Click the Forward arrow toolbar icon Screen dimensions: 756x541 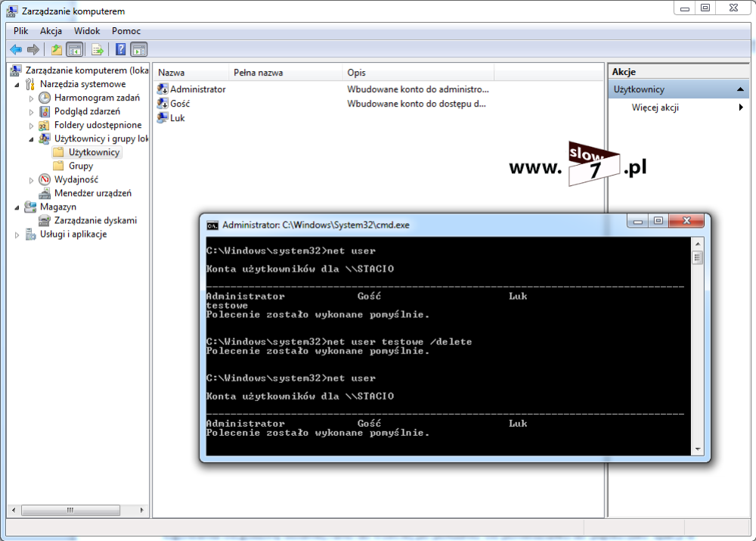point(33,49)
